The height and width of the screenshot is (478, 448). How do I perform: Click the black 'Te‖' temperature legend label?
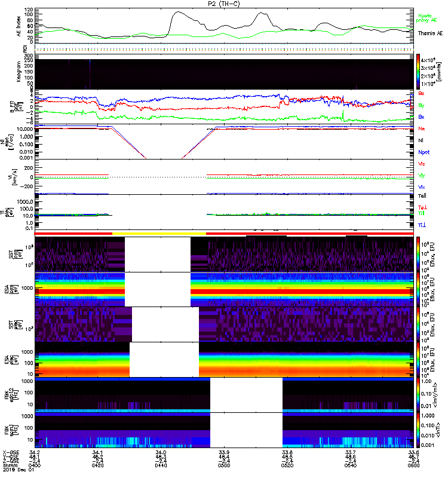click(422, 196)
